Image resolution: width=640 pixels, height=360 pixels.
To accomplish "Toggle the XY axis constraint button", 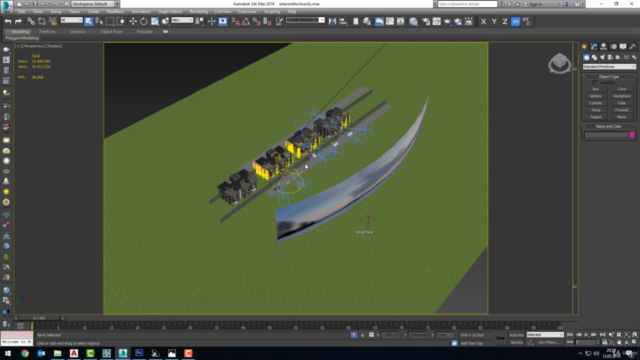I will point(516,21).
